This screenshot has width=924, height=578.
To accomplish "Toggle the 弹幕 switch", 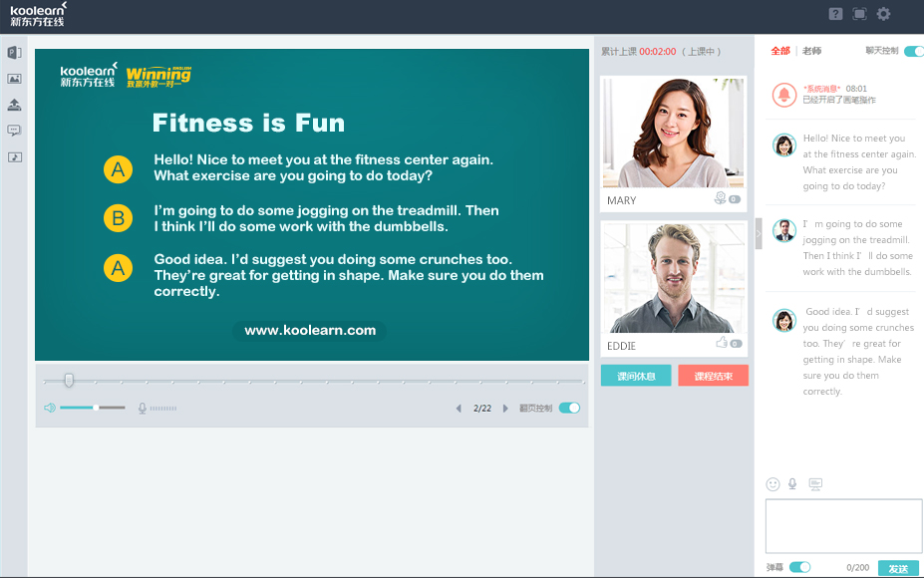I will point(799,567).
